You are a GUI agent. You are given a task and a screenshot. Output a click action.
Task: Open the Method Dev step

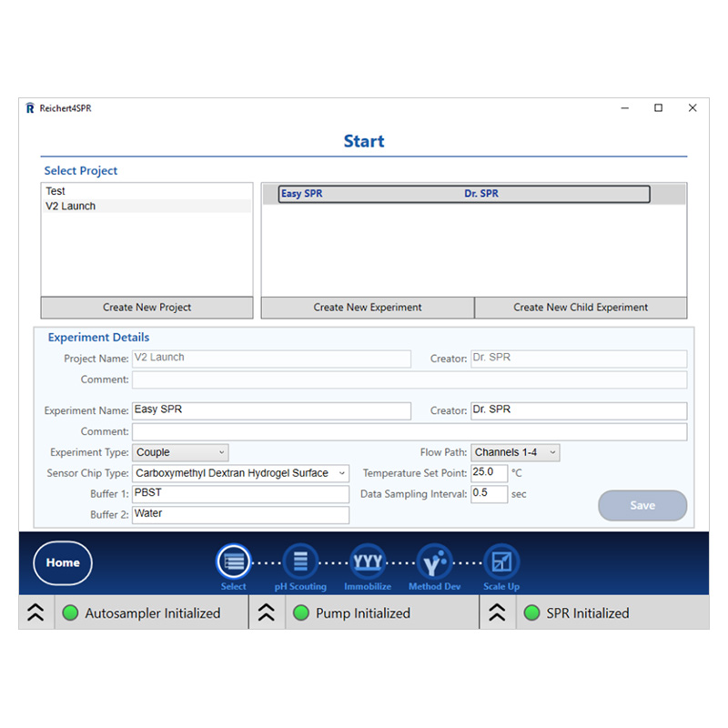tap(434, 562)
